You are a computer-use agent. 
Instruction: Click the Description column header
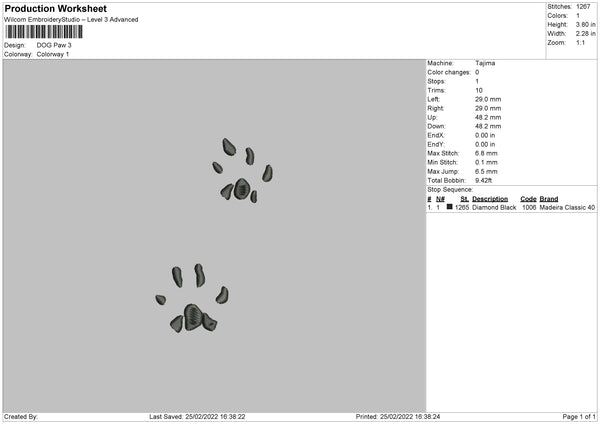[x=490, y=199]
